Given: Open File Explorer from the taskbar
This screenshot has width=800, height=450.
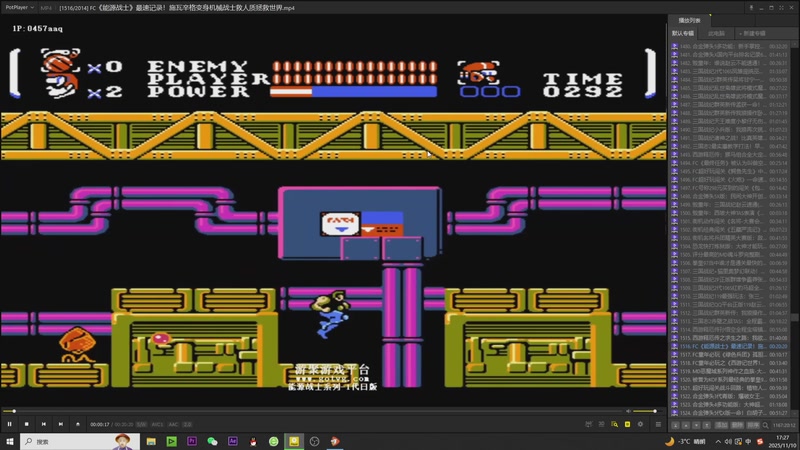Looking at the screenshot, I should [151, 441].
